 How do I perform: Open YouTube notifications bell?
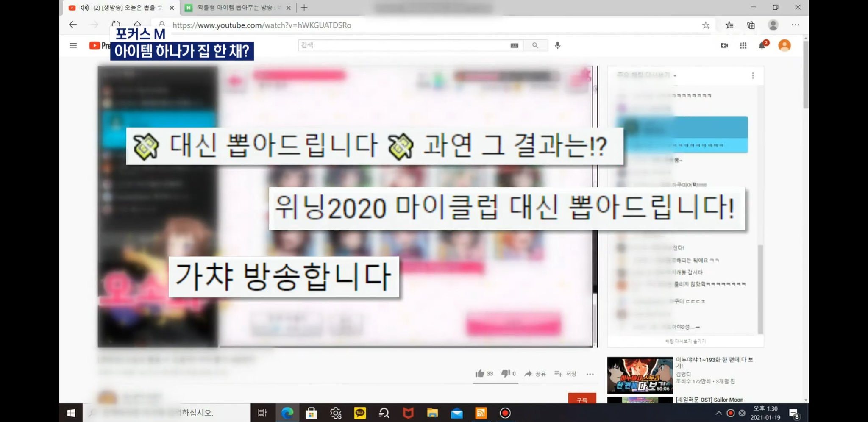(x=762, y=45)
